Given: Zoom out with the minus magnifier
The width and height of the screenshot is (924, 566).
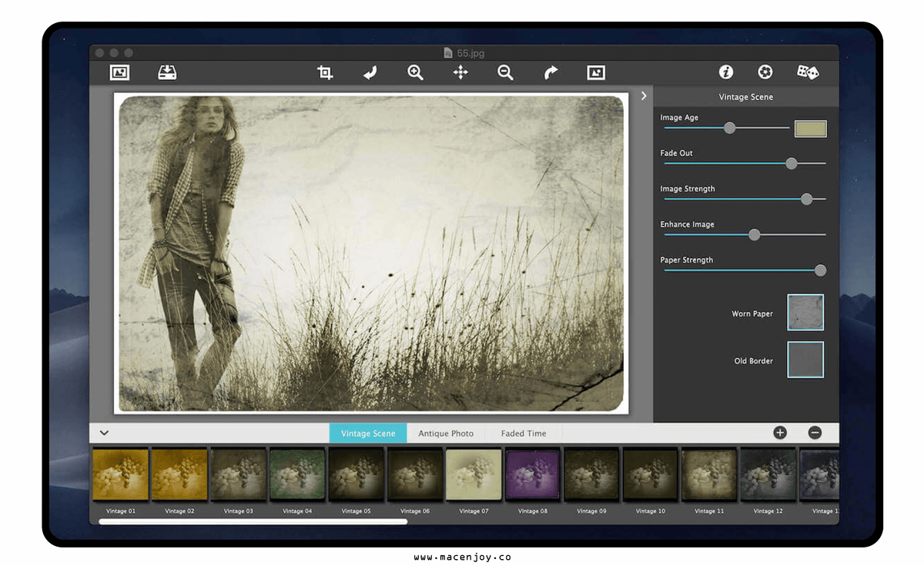Looking at the screenshot, I should [505, 72].
